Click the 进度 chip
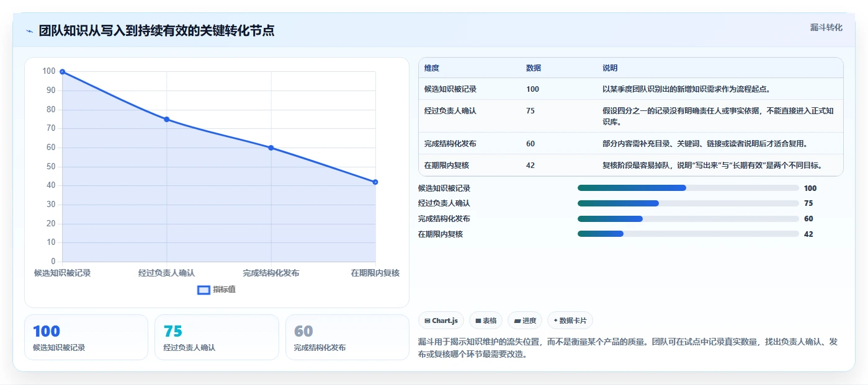The height and width of the screenshot is (385, 868). tap(525, 321)
